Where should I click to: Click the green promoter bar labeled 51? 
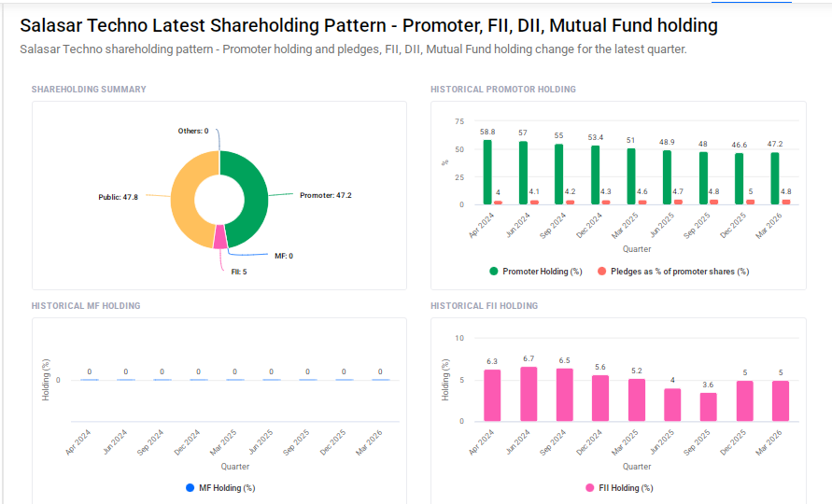631,176
